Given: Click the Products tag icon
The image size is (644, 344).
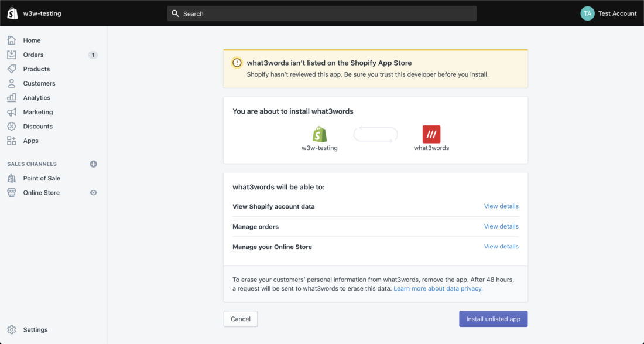Looking at the screenshot, I should pyautogui.click(x=12, y=69).
